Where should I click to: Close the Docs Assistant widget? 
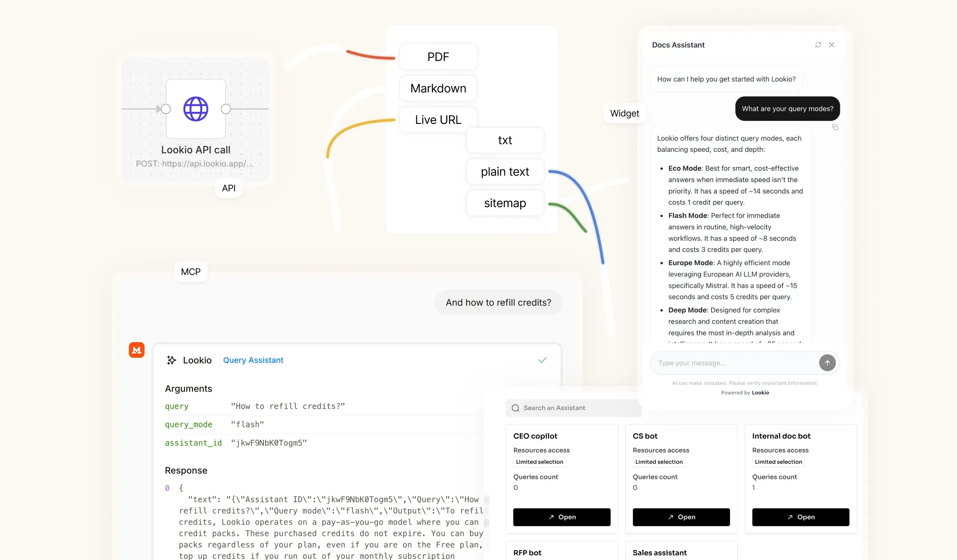click(x=832, y=45)
